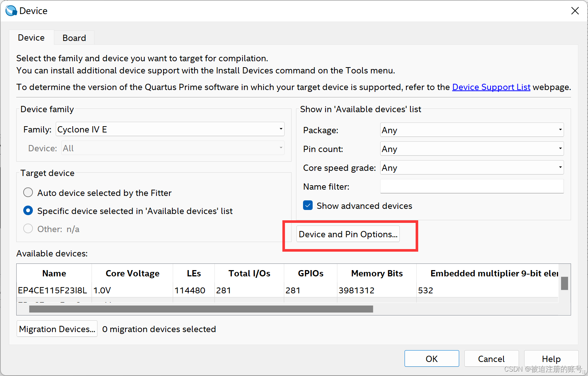588x376 pixels.
Task: Click the Migration Devices button
Action: (57, 329)
